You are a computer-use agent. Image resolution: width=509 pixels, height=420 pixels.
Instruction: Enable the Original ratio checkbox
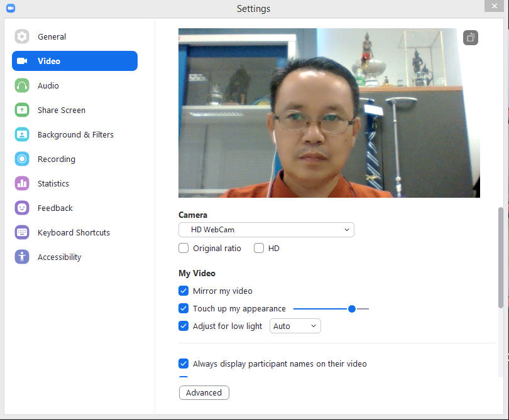(x=183, y=248)
